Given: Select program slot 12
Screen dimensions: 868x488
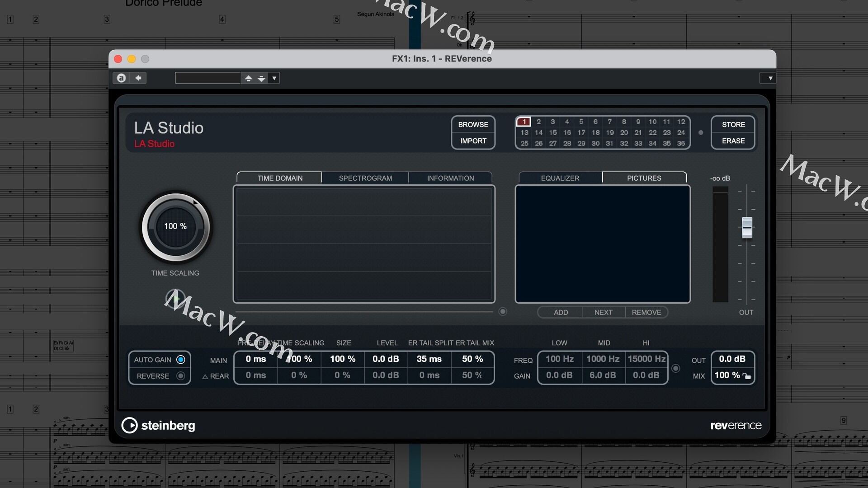Looking at the screenshot, I should point(681,122).
